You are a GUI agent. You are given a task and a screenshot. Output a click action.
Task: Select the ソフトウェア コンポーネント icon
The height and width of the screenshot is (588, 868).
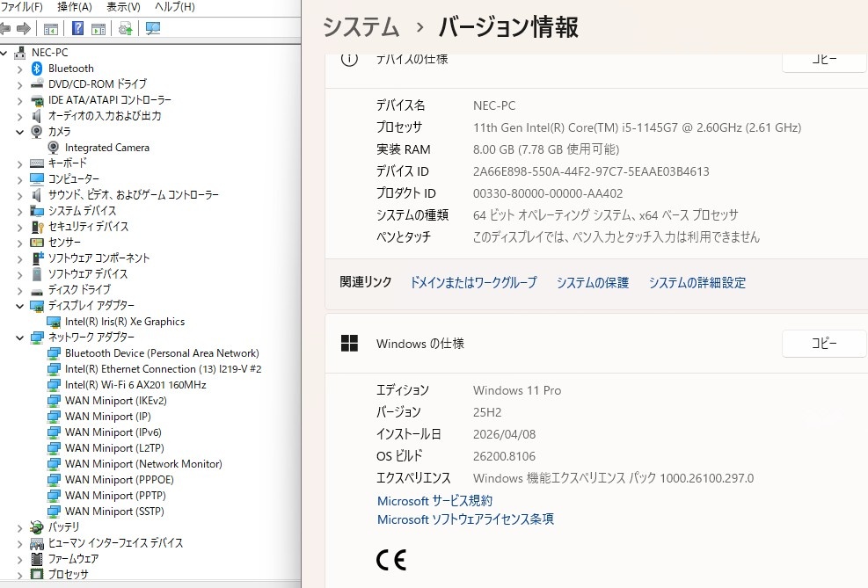(37, 258)
